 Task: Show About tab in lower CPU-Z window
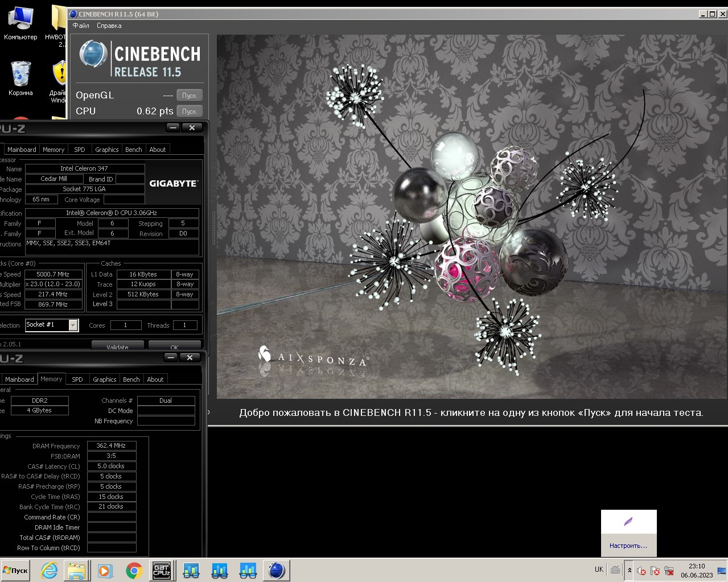pos(155,379)
